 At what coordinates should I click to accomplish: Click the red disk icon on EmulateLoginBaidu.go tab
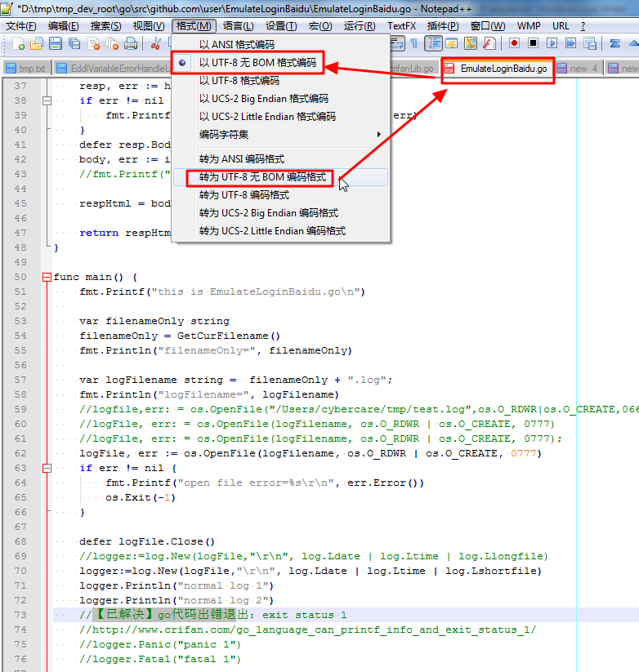point(449,68)
